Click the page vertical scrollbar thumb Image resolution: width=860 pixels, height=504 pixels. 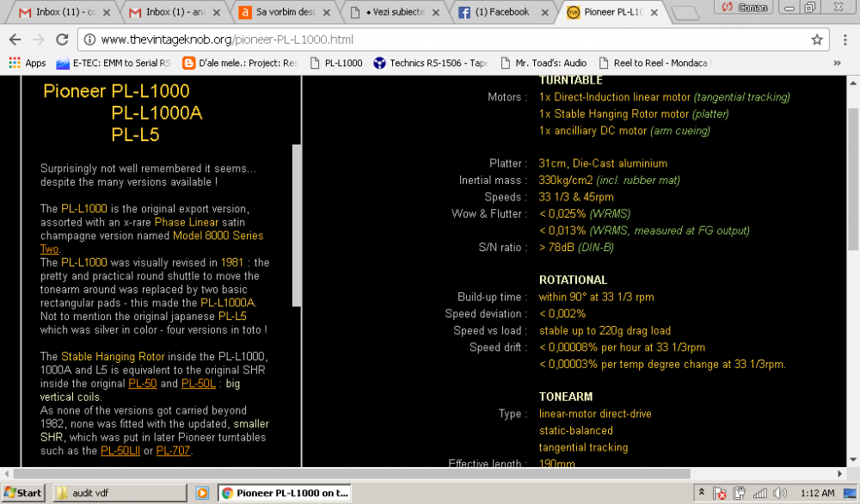853,178
